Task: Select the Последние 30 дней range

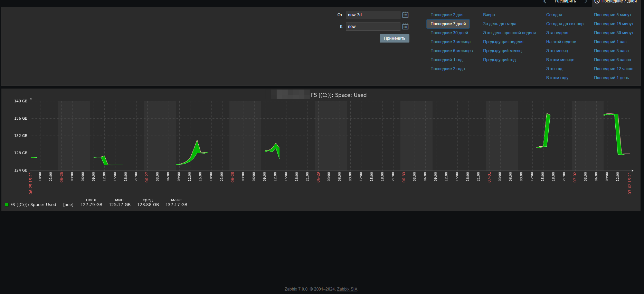Action: (x=449, y=33)
